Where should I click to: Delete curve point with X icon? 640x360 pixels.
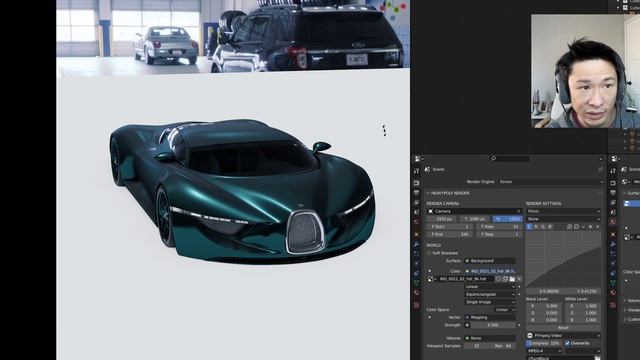tap(598, 227)
